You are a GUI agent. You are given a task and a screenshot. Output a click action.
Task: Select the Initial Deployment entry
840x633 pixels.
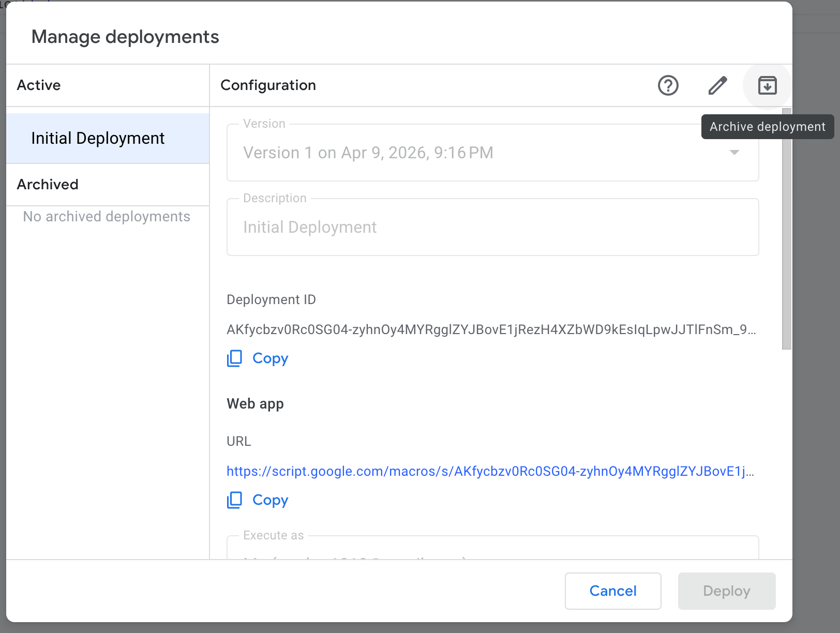click(98, 138)
